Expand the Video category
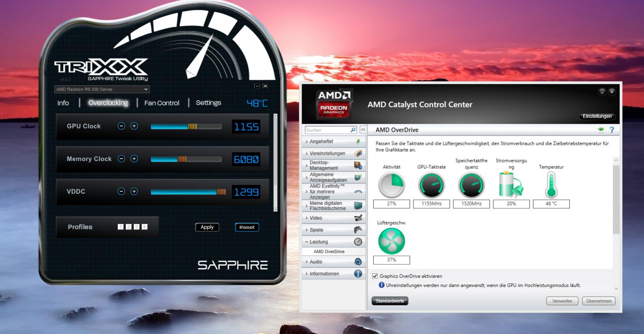The width and height of the screenshot is (644, 334). 334,218
